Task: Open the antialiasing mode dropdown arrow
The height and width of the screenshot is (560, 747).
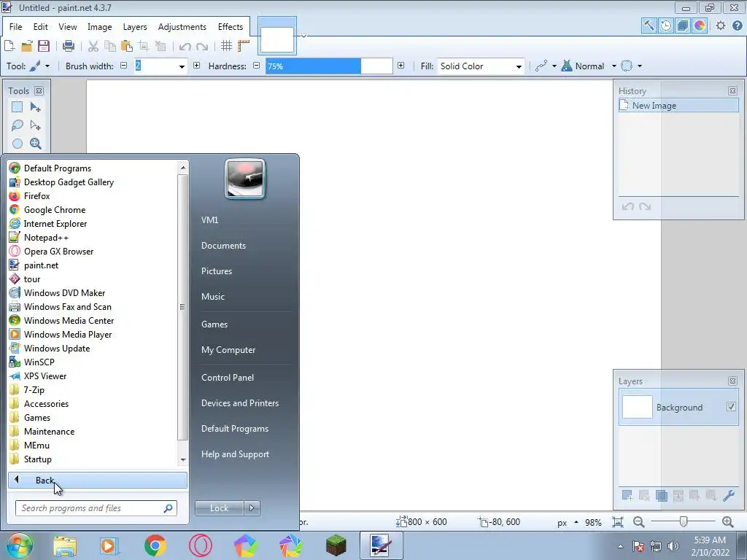Action: tap(554, 66)
